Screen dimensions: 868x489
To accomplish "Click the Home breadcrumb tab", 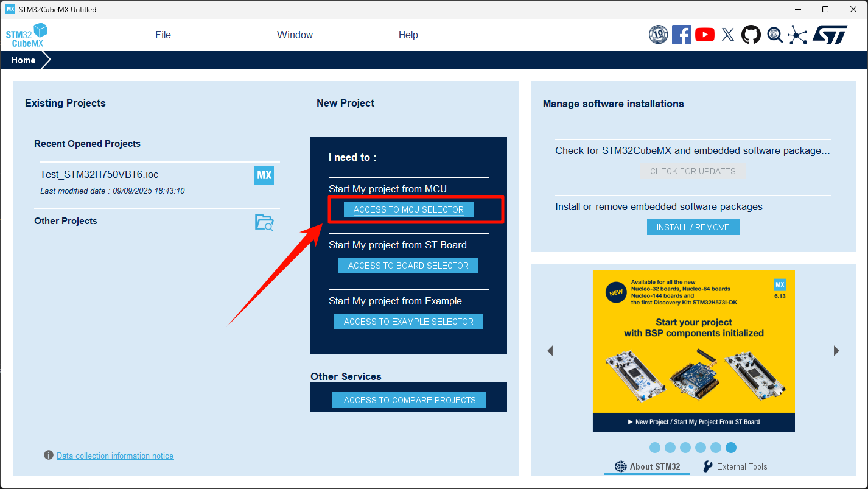I will pos(23,60).
